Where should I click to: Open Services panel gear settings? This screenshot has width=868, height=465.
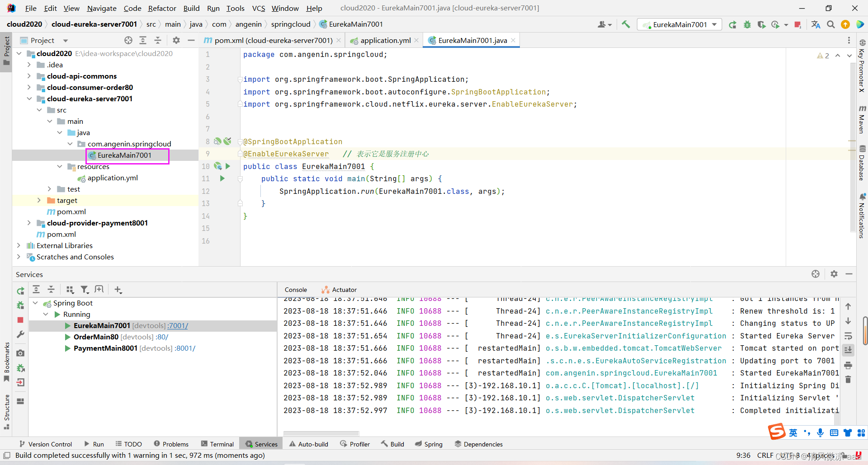point(834,274)
